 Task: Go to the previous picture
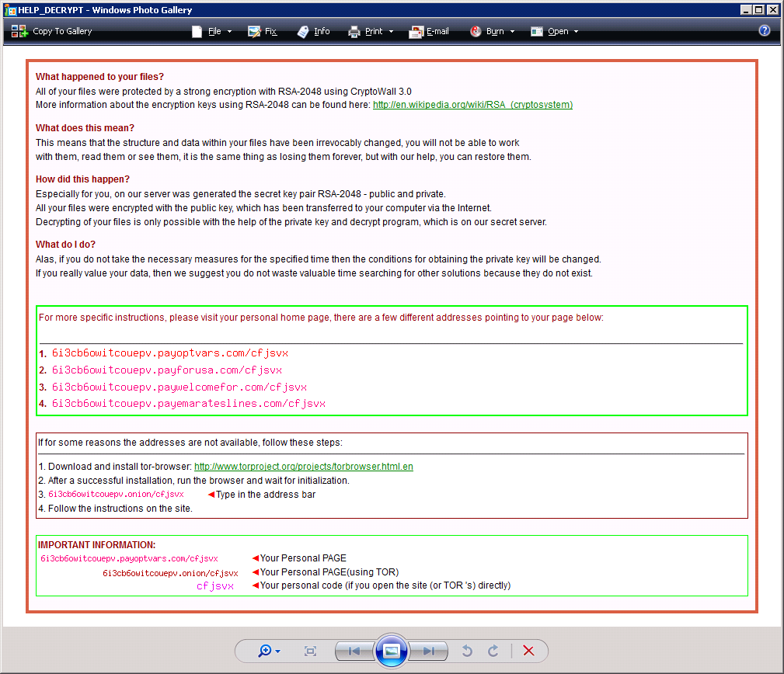tap(354, 651)
